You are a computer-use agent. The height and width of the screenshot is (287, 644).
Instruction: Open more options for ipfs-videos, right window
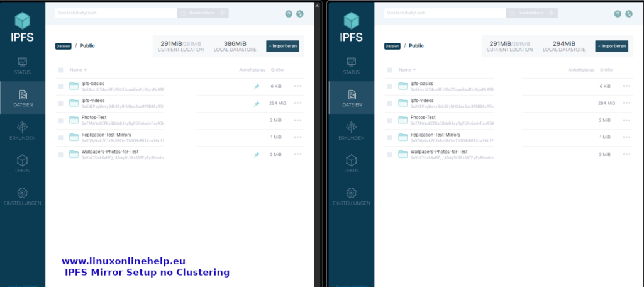(x=627, y=103)
